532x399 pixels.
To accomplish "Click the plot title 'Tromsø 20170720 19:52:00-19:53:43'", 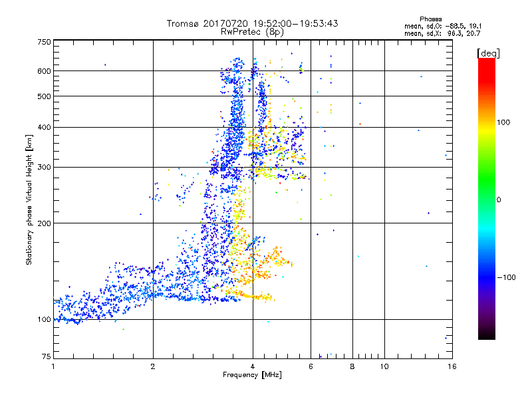I will pos(253,23).
